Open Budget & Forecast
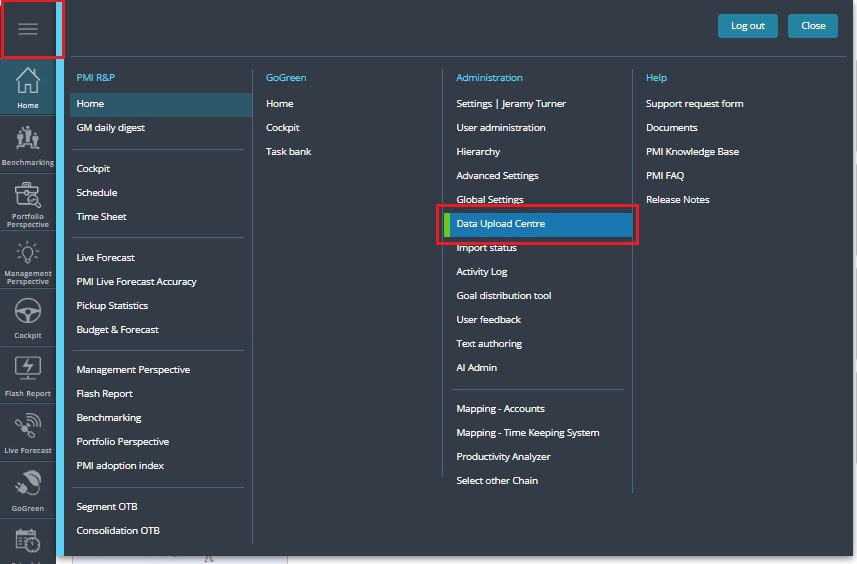The height and width of the screenshot is (564, 857). click(118, 330)
